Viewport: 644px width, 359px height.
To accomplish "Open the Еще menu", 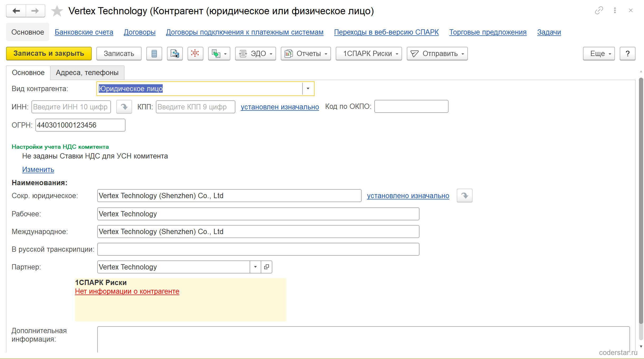I will point(599,54).
